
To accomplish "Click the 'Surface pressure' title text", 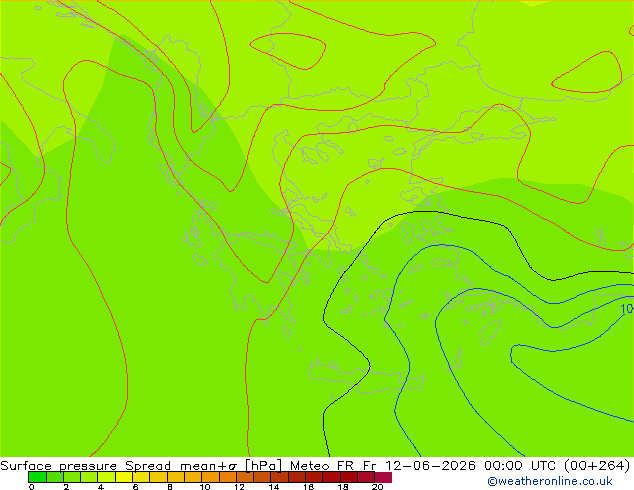I will tap(59, 466).
